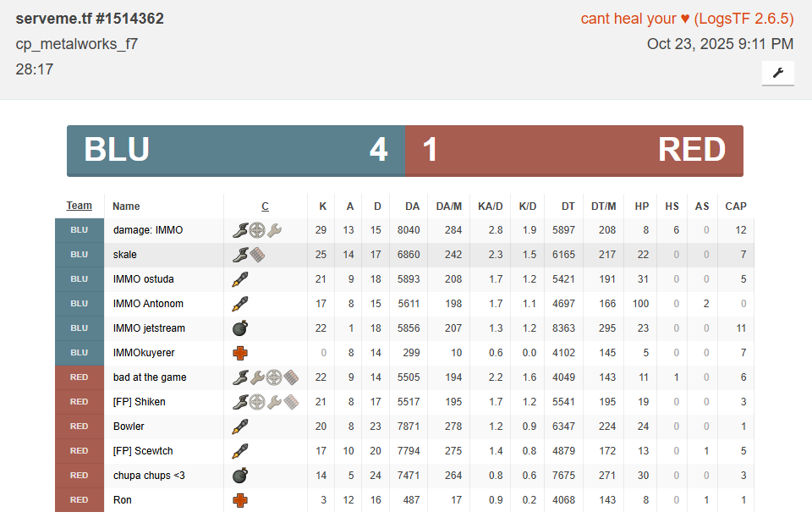Viewport: 812px width, 523px height.
Task: Click player name [FP] Scewtch
Action: (x=143, y=451)
